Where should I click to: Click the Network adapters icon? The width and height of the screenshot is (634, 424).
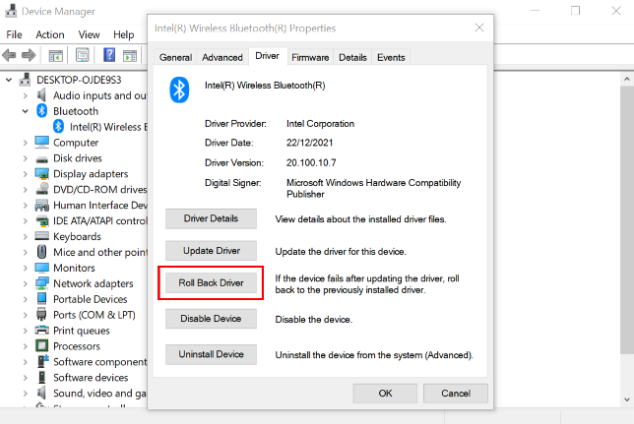(42, 283)
